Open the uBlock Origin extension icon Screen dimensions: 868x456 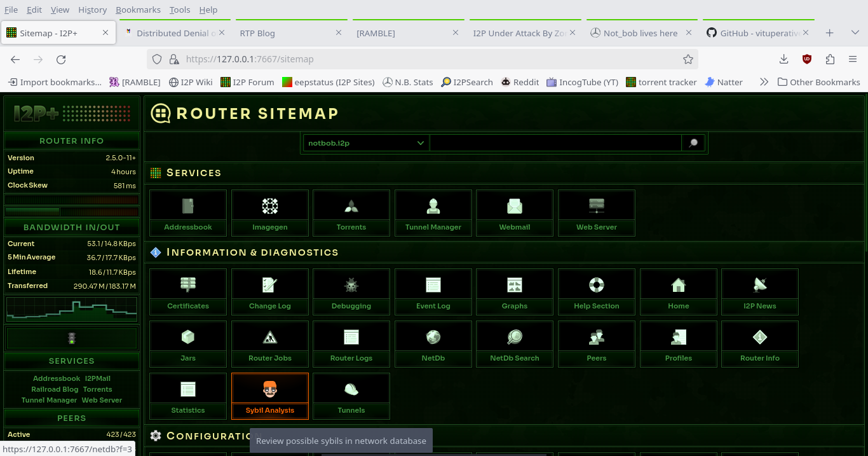[x=807, y=59]
